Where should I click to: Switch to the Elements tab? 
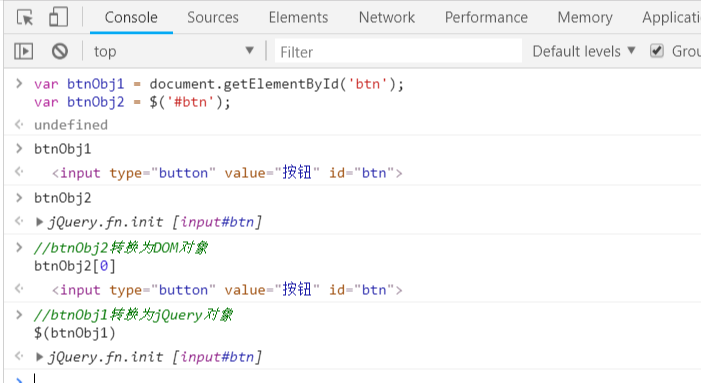pos(298,17)
